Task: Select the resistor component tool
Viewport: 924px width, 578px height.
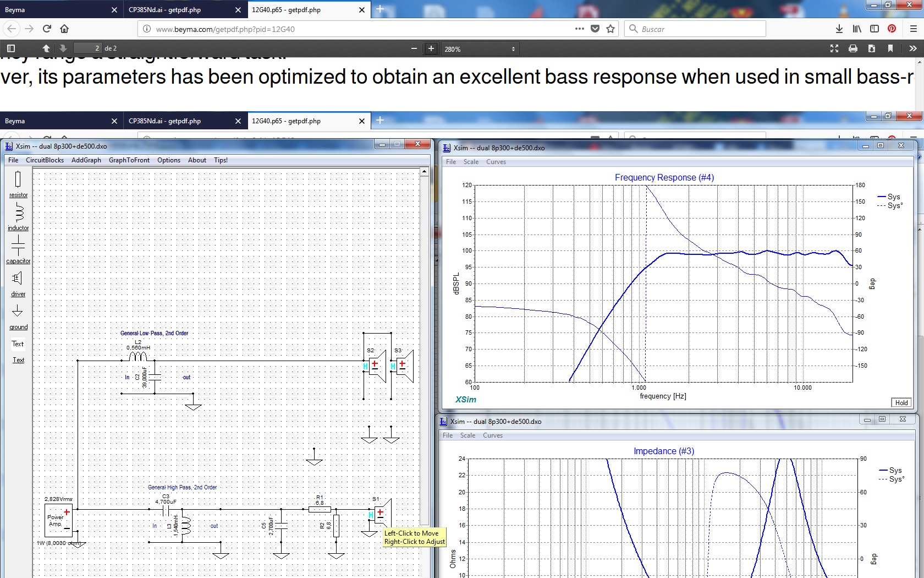Action: click(x=18, y=184)
